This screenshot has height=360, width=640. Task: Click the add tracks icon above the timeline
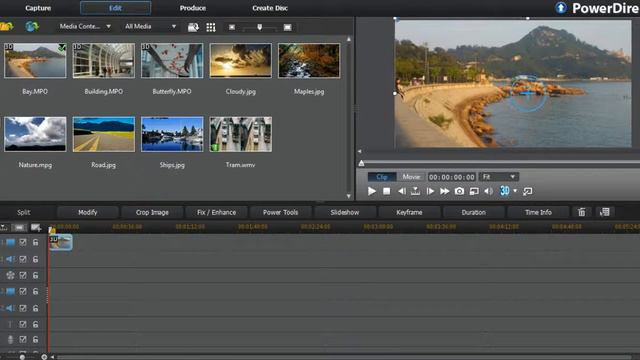tap(36, 227)
